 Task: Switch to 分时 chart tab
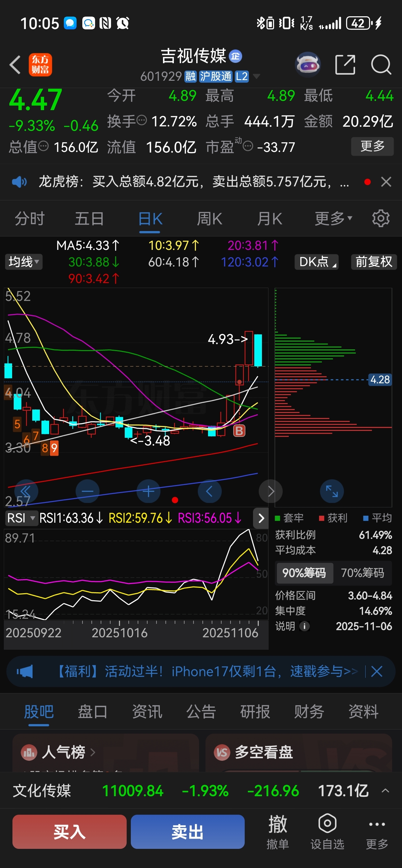tap(30, 218)
